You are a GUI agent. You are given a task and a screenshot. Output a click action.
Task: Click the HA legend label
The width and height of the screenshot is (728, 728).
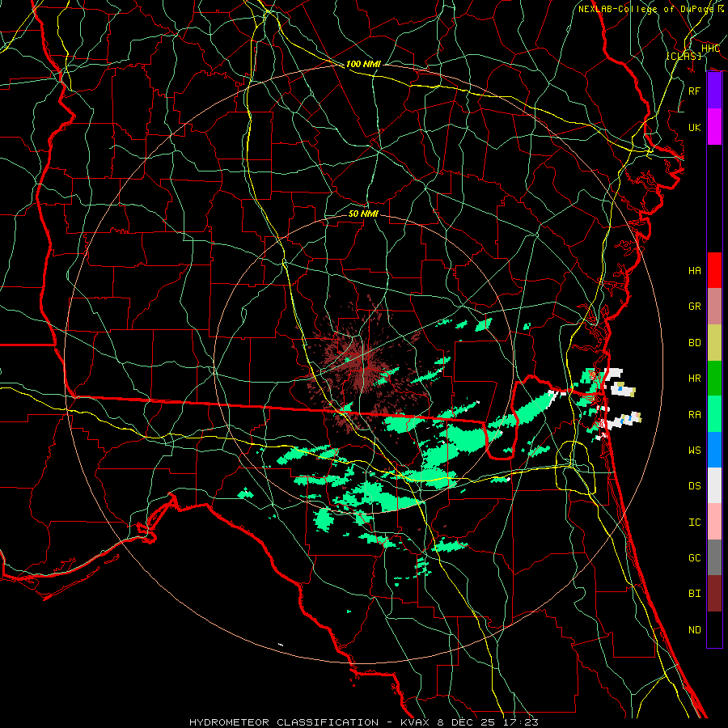pyautogui.click(x=695, y=271)
